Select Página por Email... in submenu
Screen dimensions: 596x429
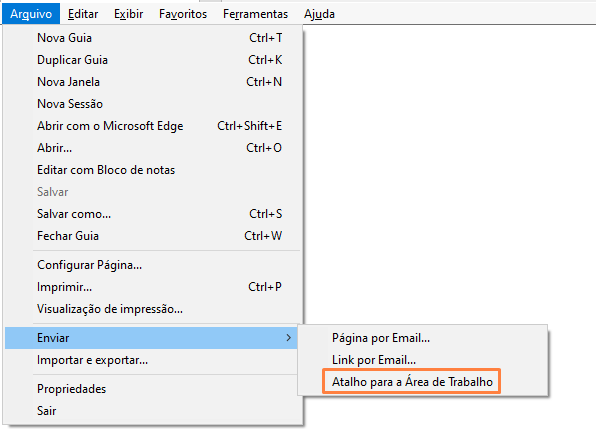422,338
